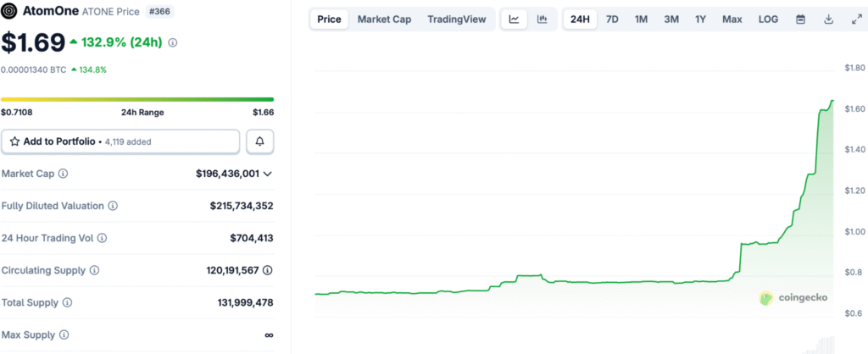Choose the Max time range
This screenshot has height=354, width=868.
coord(732,19)
